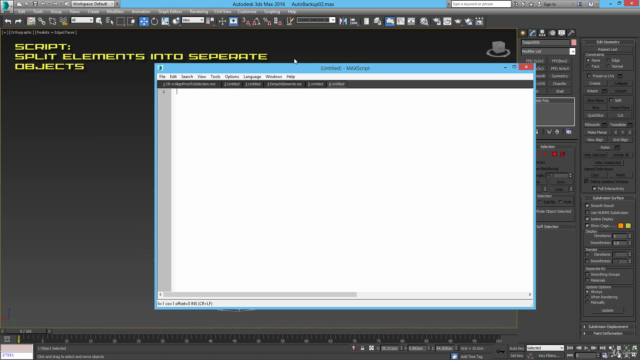Screen dimensions: 640x360
Task: Collapse the Edit Geometry rollout
Action: (x=608, y=42)
